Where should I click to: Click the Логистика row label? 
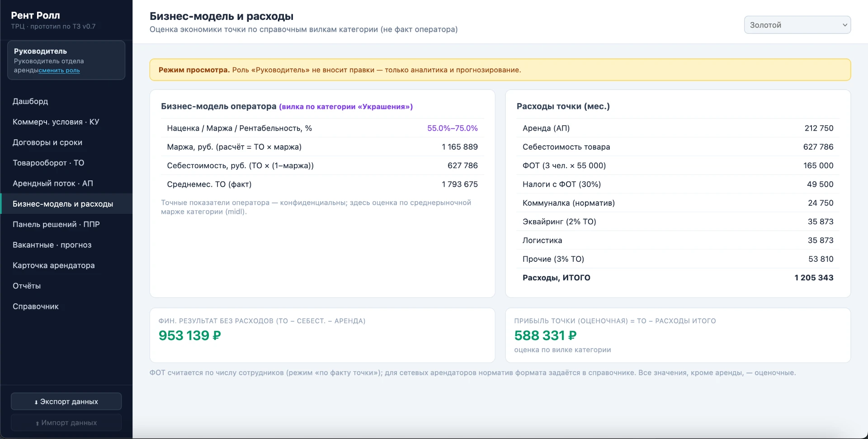[x=542, y=241]
